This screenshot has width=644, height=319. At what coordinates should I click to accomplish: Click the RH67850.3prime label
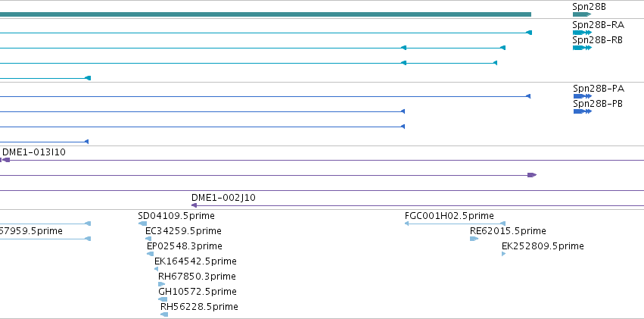198,277
